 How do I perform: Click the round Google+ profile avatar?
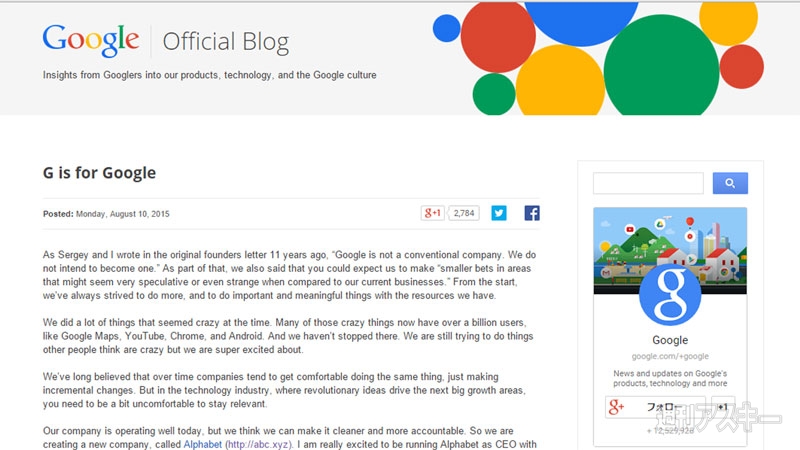click(x=670, y=296)
